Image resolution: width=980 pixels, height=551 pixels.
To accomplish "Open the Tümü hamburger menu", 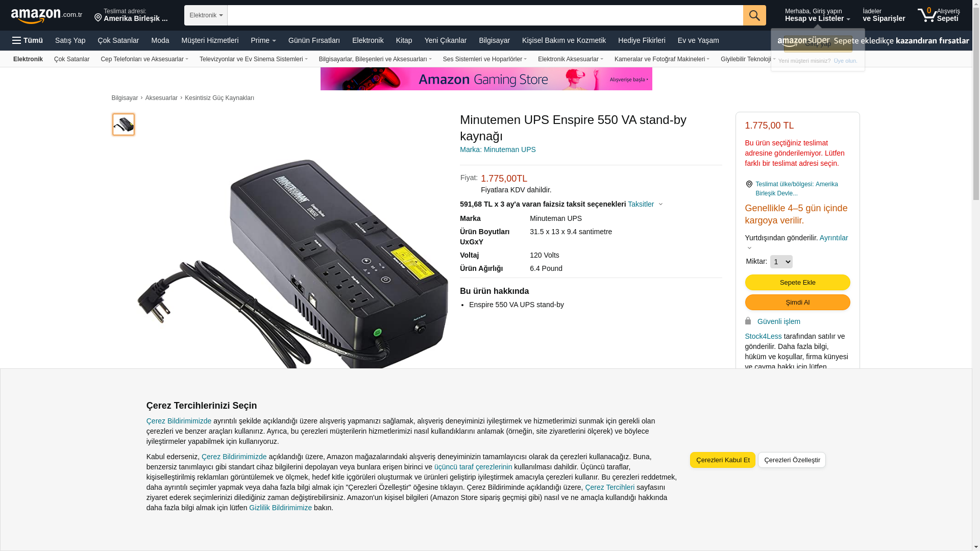I will pyautogui.click(x=28, y=40).
